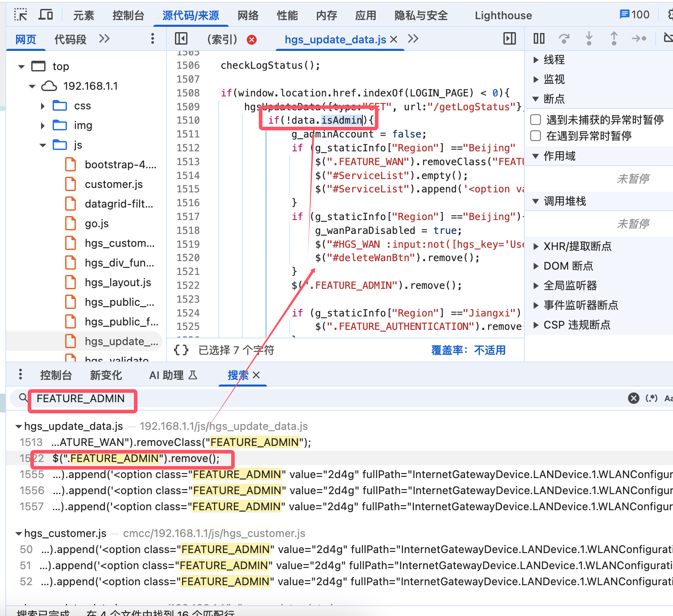This screenshot has height=616, width=673.
Task: Switch to 代码段 navigator tab
Action: [71, 39]
